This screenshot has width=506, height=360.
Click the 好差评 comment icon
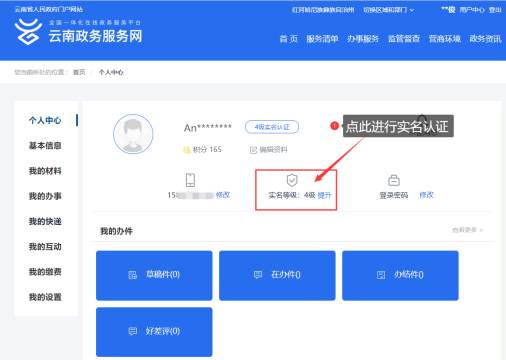(133, 331)
